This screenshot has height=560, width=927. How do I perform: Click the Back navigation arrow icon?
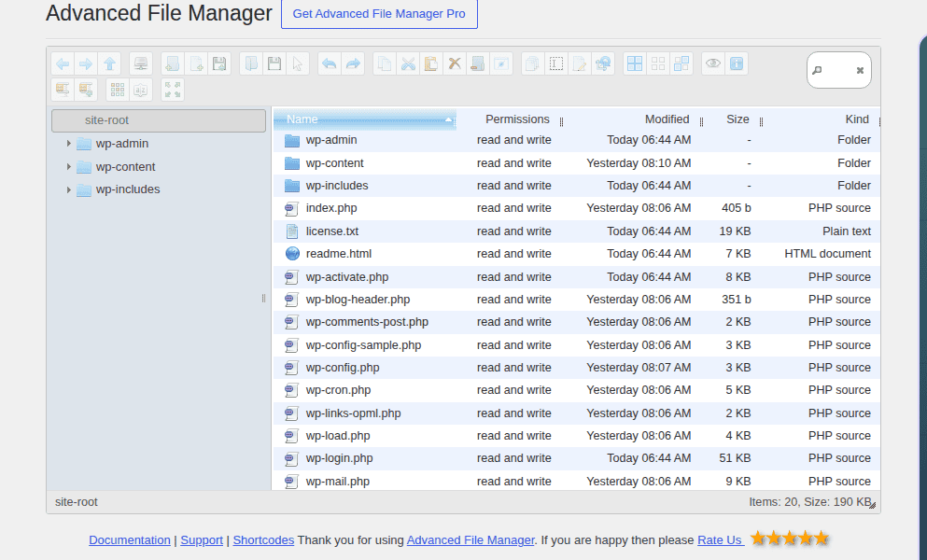click(63, 63)
